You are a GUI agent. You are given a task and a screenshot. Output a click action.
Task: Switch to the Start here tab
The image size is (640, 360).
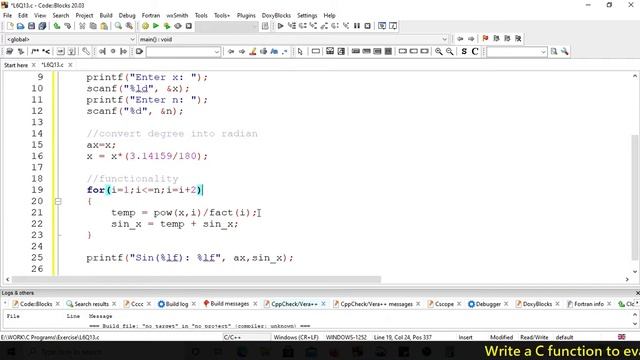point(16,65)
